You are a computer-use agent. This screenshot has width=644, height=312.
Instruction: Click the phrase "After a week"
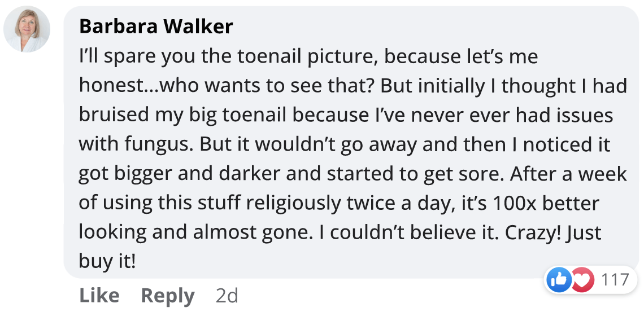(568, 174)
